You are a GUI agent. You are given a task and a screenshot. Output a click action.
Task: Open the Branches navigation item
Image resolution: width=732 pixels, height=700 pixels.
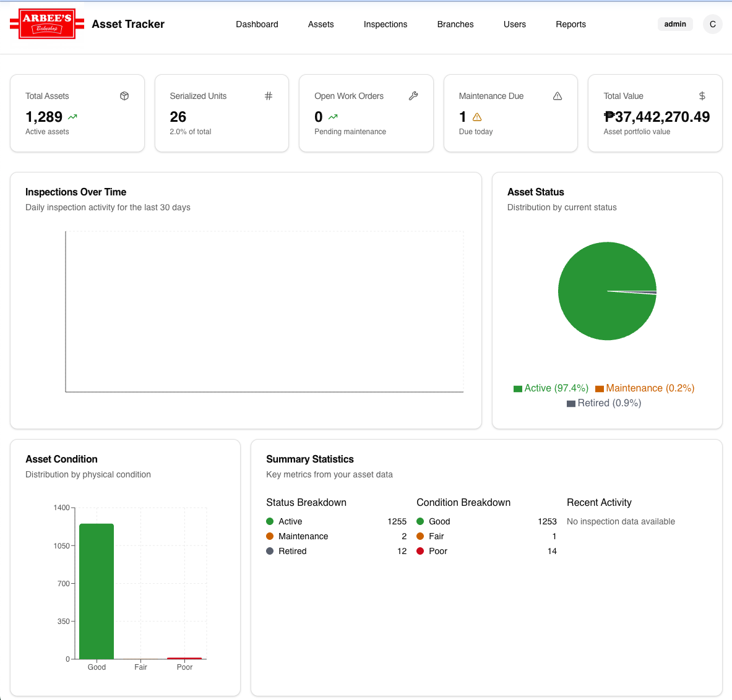click(x=455, y=24)
